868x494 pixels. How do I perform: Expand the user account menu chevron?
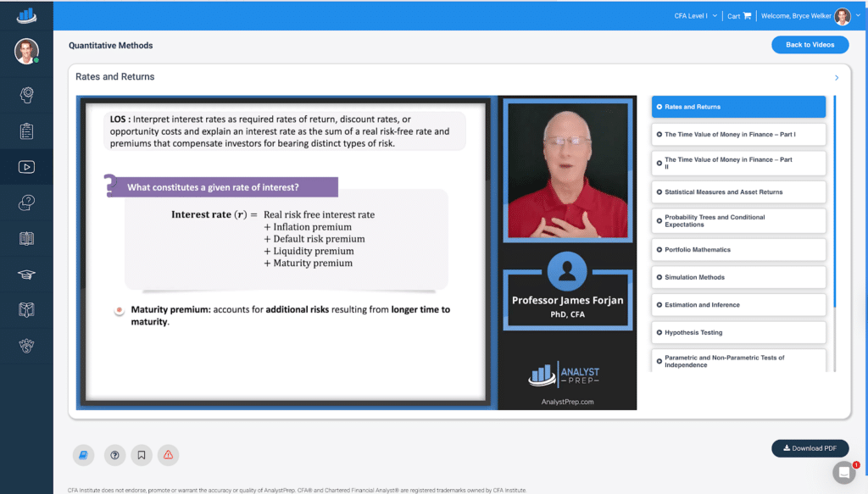858,15
